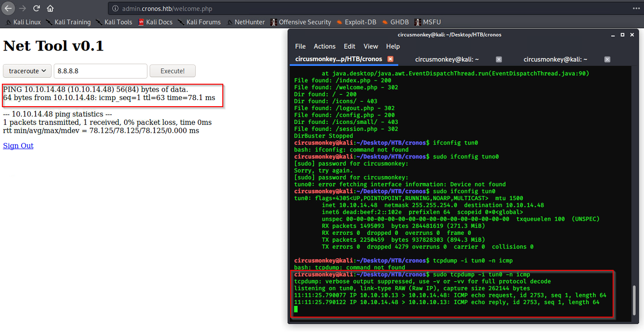This screenshot has height=333, width=644.
Task: Close the second terminal tab
Action: coord(499,59)
